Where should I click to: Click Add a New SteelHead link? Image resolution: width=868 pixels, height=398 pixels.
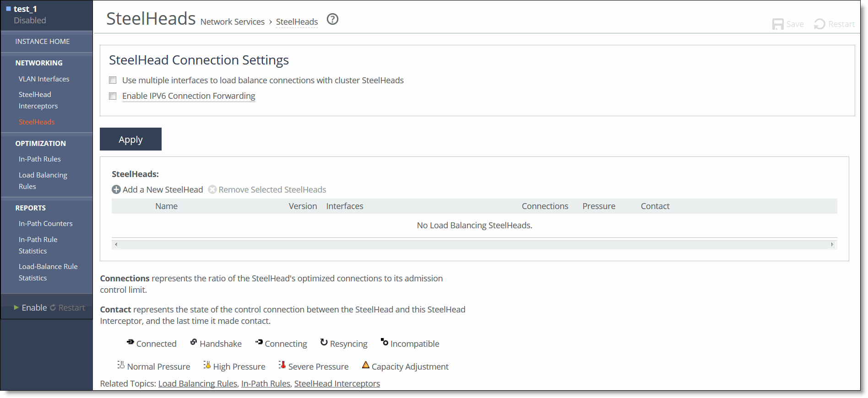(x=163, y=189)
